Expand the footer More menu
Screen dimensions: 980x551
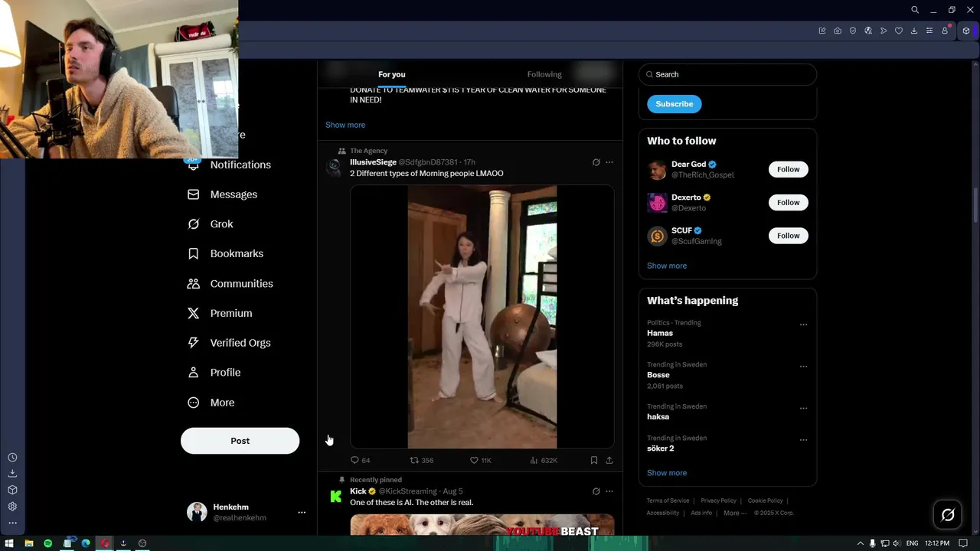click(x=734, y=513)
